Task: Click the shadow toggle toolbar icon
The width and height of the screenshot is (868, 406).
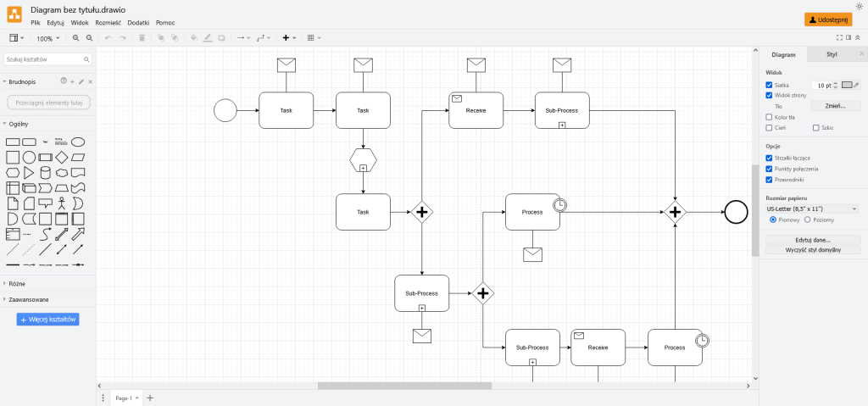Action: coord(221,38)
